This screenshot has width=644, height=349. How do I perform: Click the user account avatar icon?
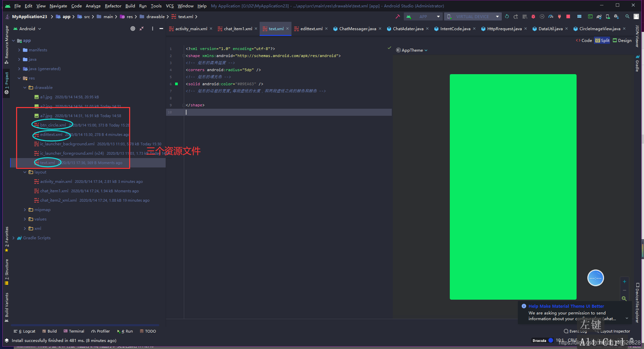coord(636,16)
